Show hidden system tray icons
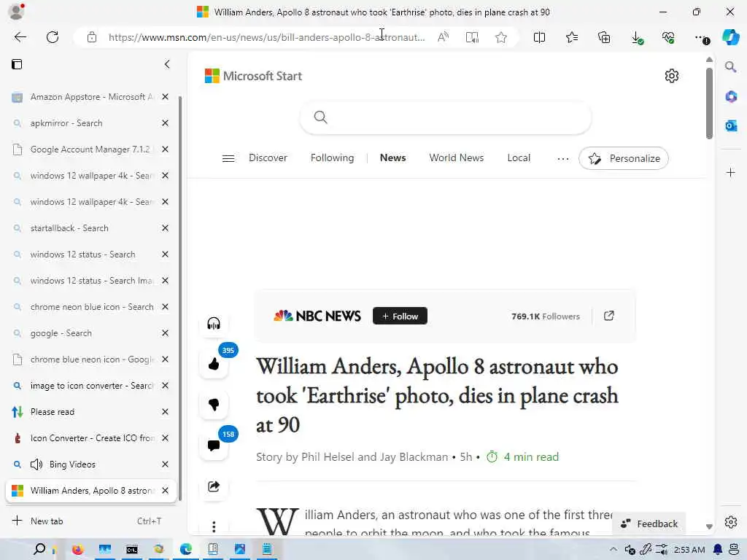Screen dimensions: 747x560 click(613, 549)
